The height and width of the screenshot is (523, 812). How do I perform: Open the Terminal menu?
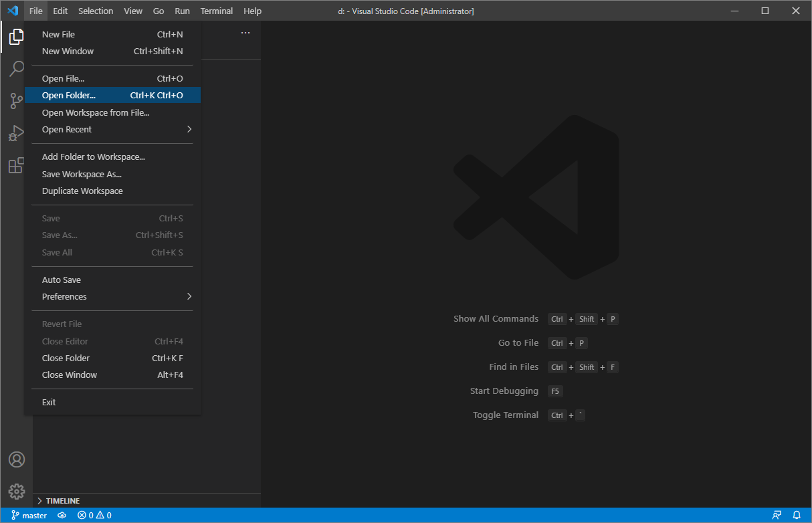point(216,11)
